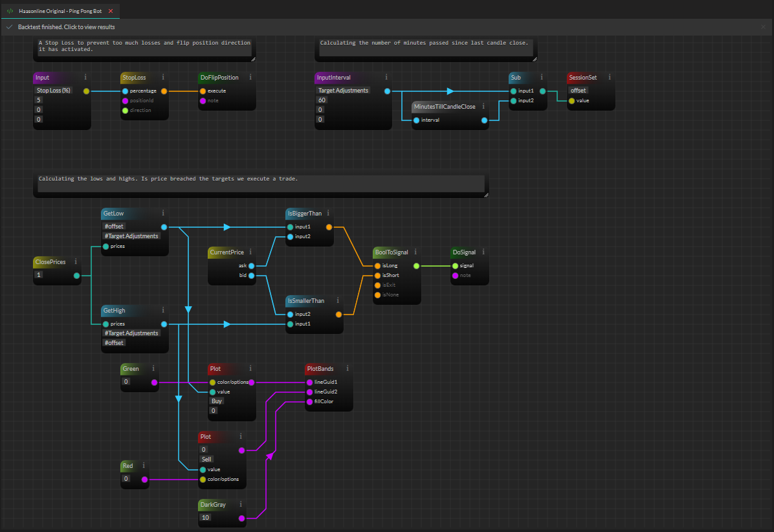774x532 pixels.
Task: Click the script icon on the Ping Pong Bot tab
Action: coord(9,10)
